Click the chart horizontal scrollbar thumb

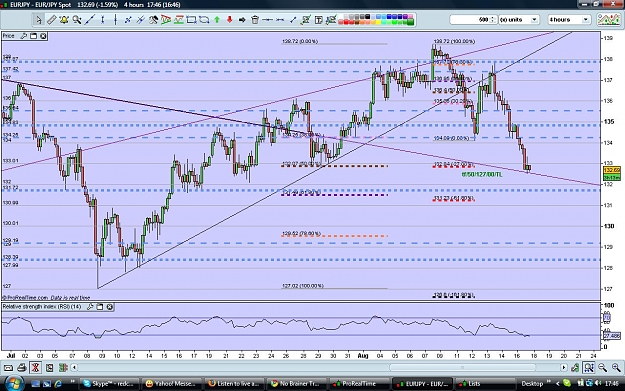click(x=462, y=367)
